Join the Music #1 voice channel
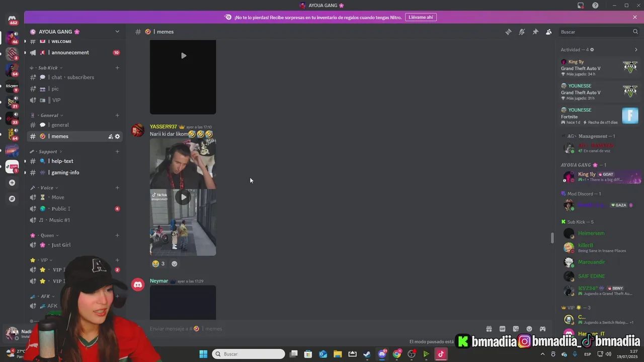 (74, 220)
